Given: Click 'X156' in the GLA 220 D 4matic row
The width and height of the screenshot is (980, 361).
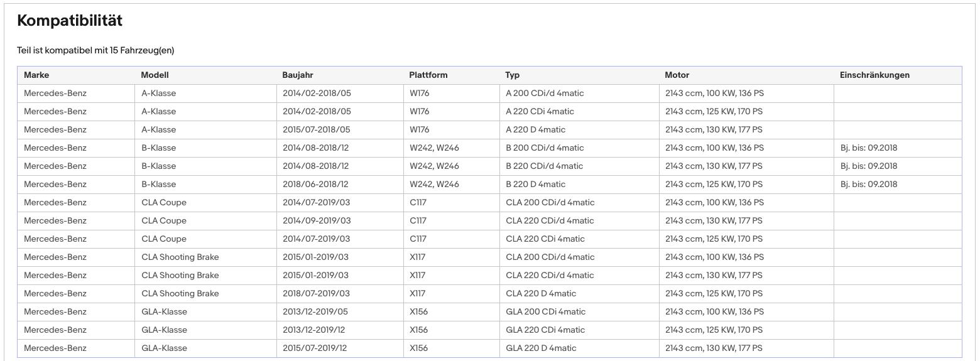Looking at the screenshot, I should pyautogui.click(x=419, y=348).
